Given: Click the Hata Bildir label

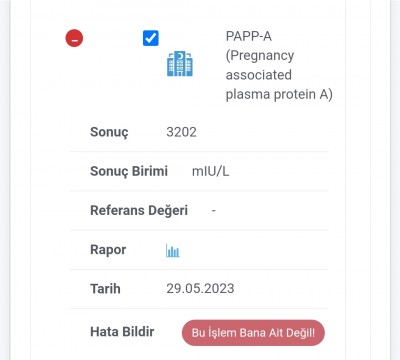Looking at the screenshot, I should pos(122,332).
